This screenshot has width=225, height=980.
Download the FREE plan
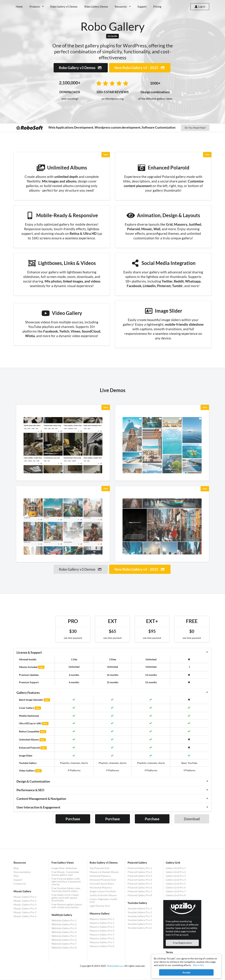click(192, 819)
